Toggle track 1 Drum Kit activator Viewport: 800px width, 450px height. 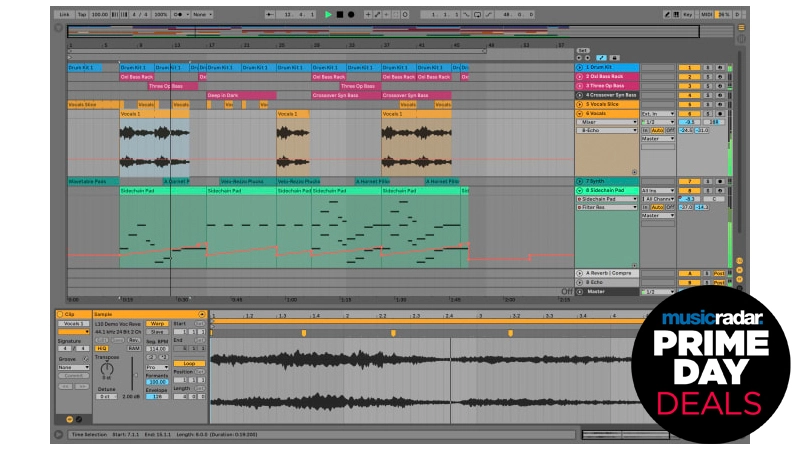point(689,67)
